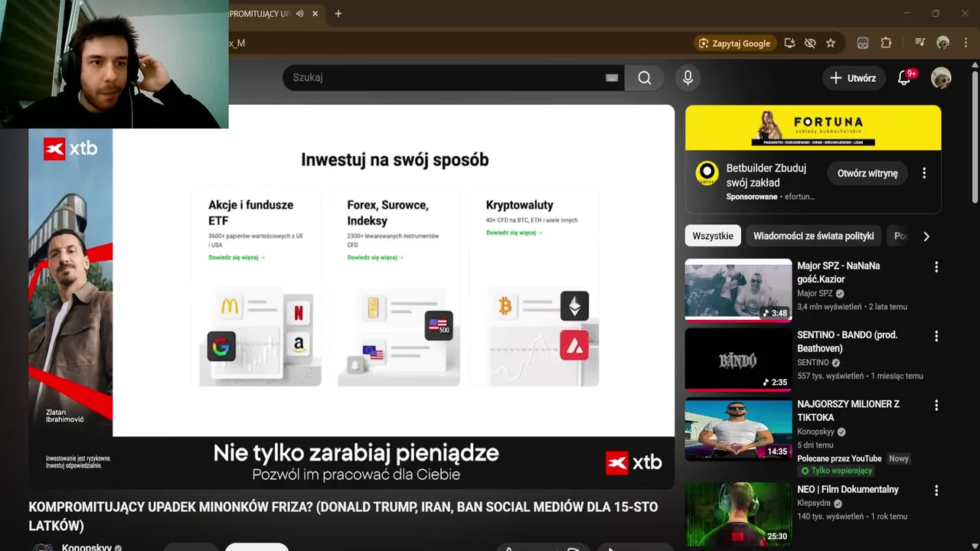Click the Otwórz witrynę button
Viewport: 980px width, 551px height.
[867, 173]
